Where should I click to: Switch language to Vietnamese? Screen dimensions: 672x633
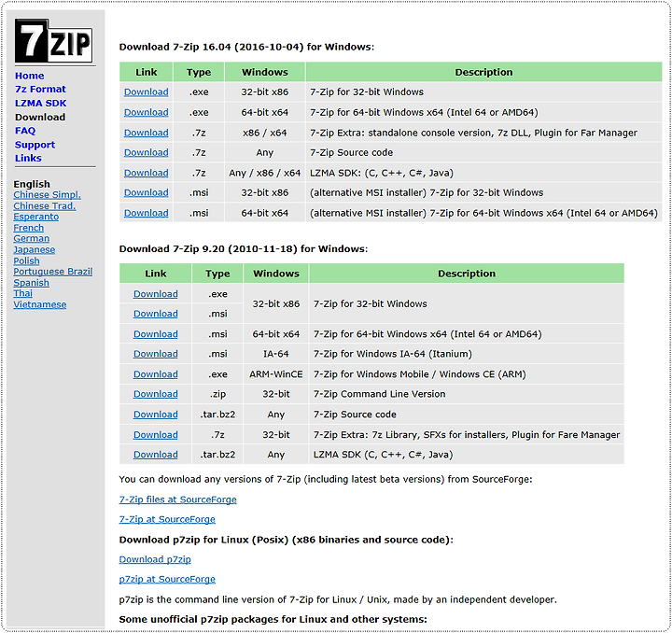(x=40, y=304)
